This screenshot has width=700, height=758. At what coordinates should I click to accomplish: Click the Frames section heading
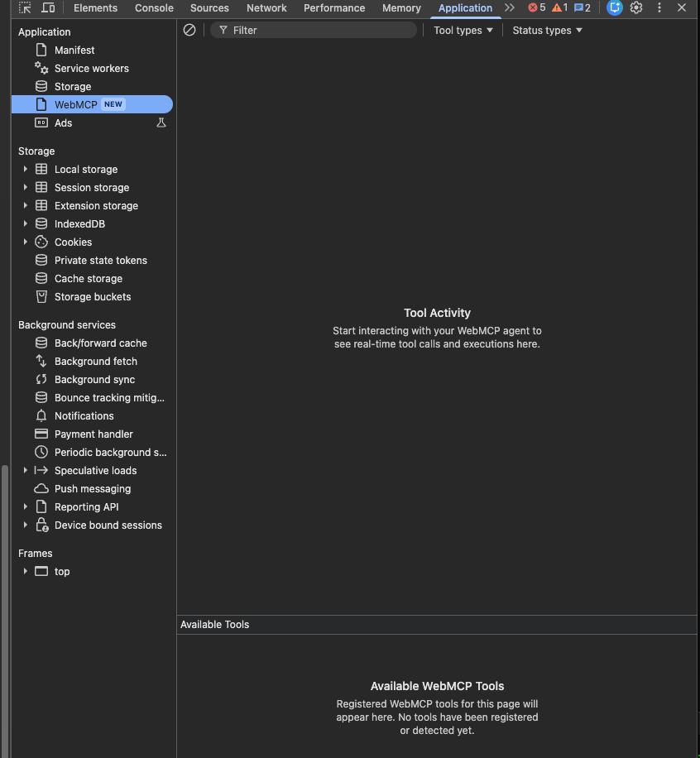click(36, 553)
